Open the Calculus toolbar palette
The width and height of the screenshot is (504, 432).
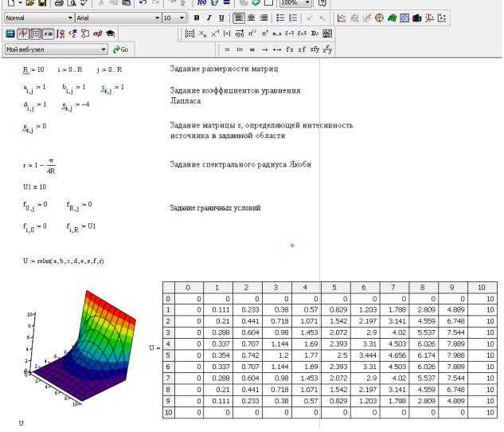[x=61, y=33]
